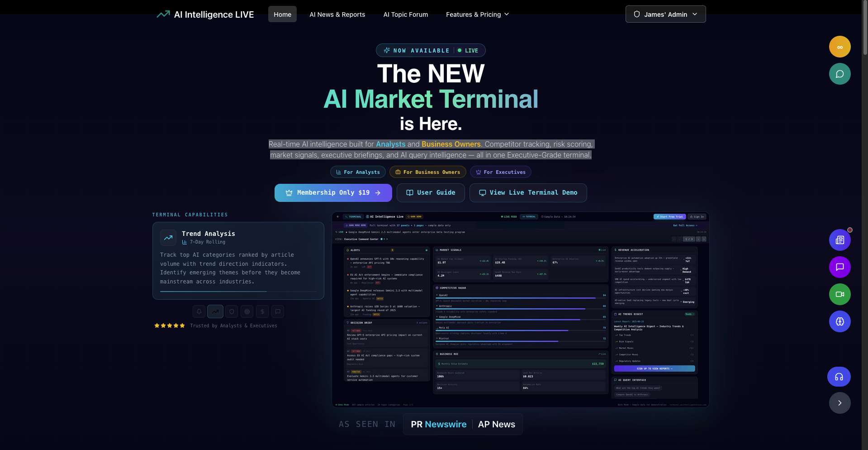Open the purple executive briefing floating icon
Image resolution: width=868 pixels, height=450 pixels.
[x=840, y=267]
